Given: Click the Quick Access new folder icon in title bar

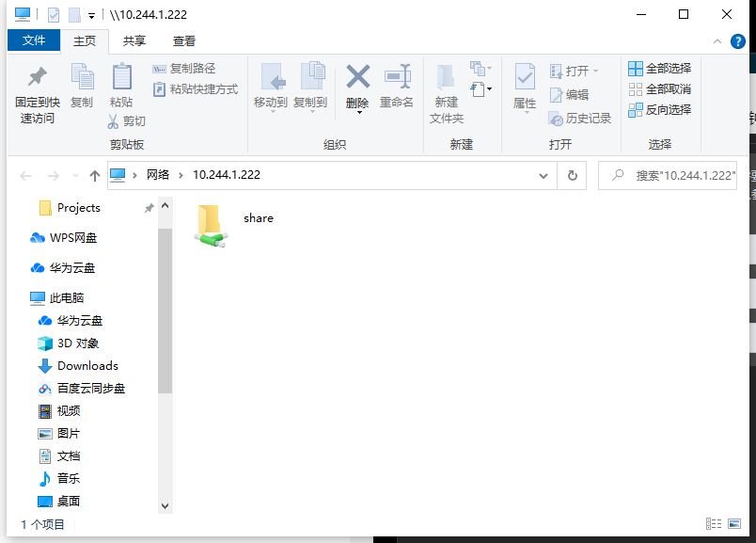Looking at the screenshot, I should coord(74,15).
